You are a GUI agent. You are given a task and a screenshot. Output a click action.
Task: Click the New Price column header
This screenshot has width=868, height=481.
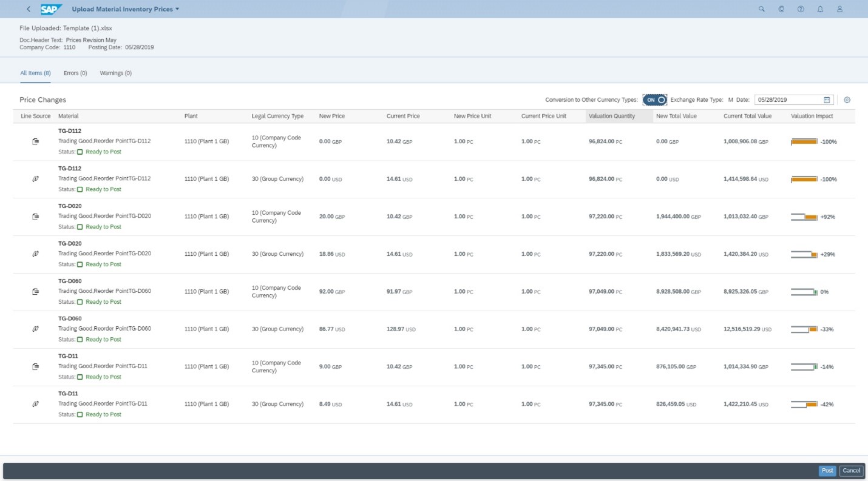pyautogui.click(x=332, y=116)
